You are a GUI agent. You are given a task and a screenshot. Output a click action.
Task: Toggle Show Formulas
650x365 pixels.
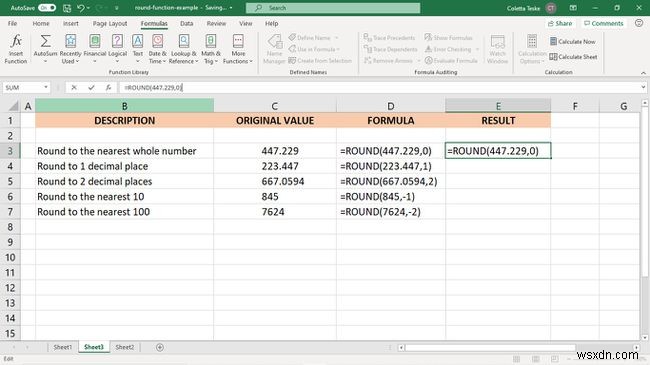[449, 38]
